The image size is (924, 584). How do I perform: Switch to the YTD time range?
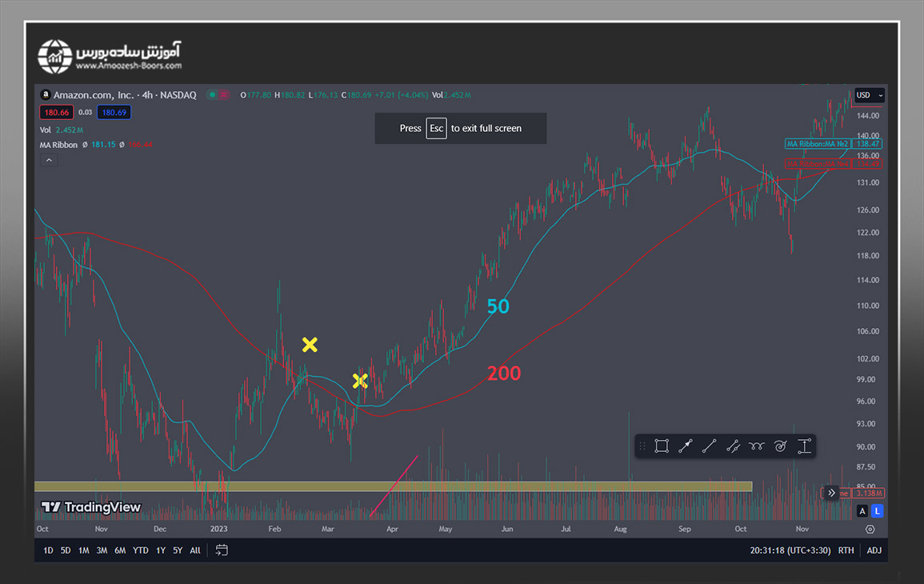(x=141, y=550)
